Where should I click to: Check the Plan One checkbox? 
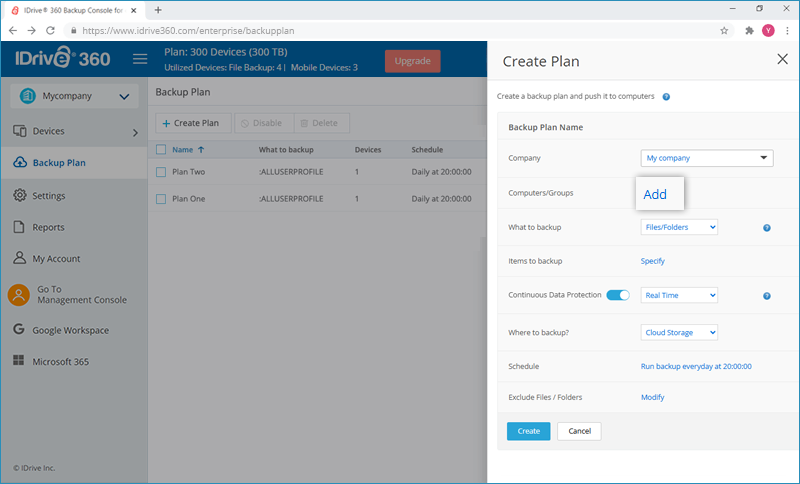[161, 199]
